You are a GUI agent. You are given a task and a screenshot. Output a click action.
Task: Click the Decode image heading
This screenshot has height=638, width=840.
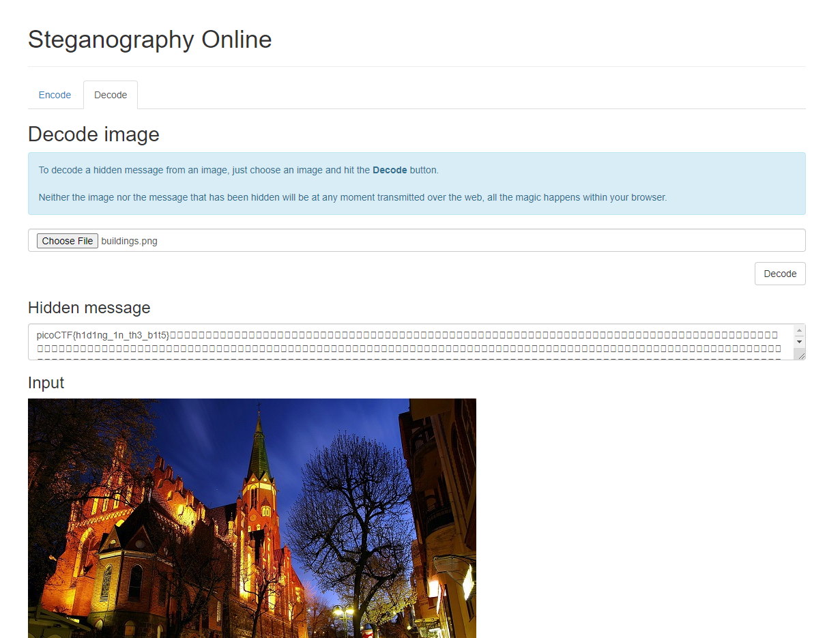93,134
